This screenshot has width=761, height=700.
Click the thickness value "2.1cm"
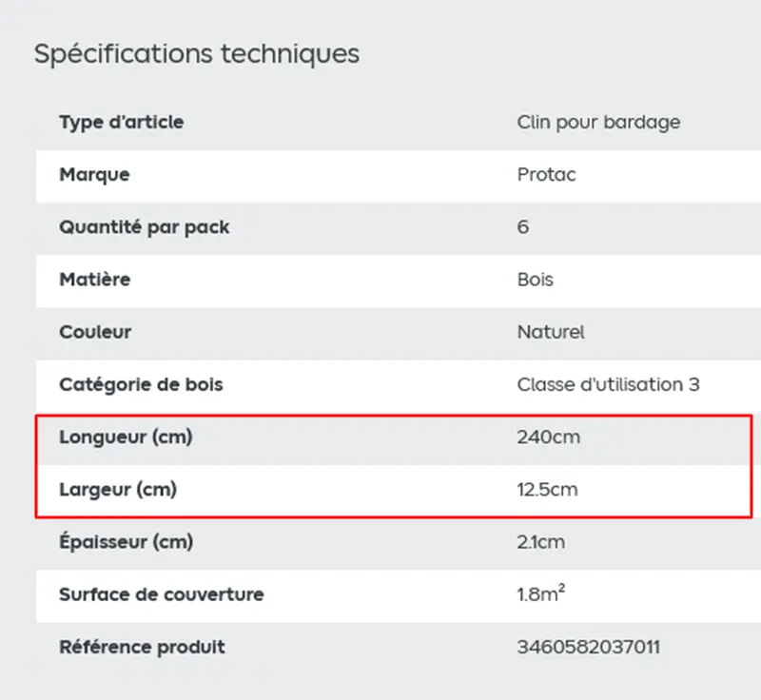pos(540,543)
